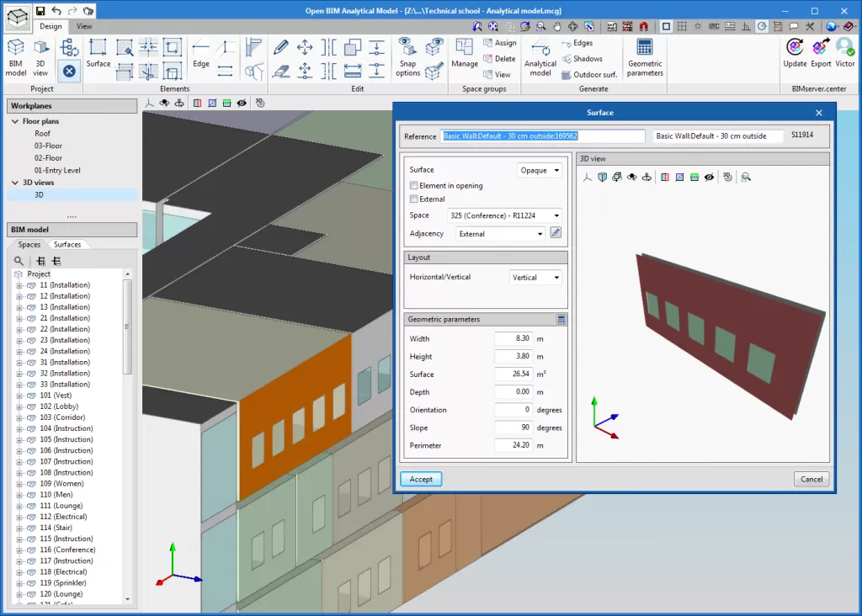
Task: Open the Adjacency dropdown
Action: click(501, 234)
